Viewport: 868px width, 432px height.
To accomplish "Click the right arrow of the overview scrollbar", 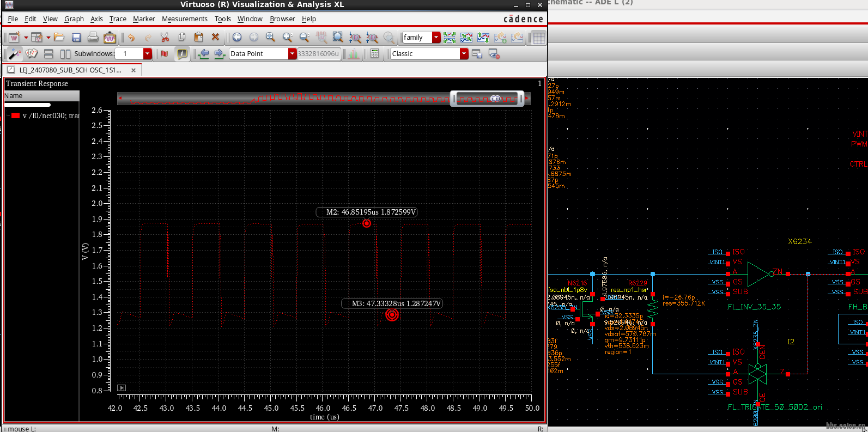I will point(527,99).
